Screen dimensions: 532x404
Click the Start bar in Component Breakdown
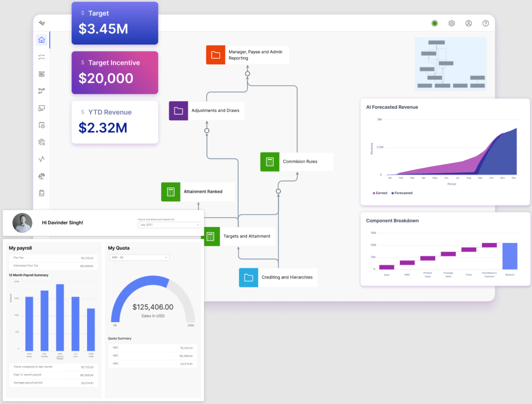(387, 267)
